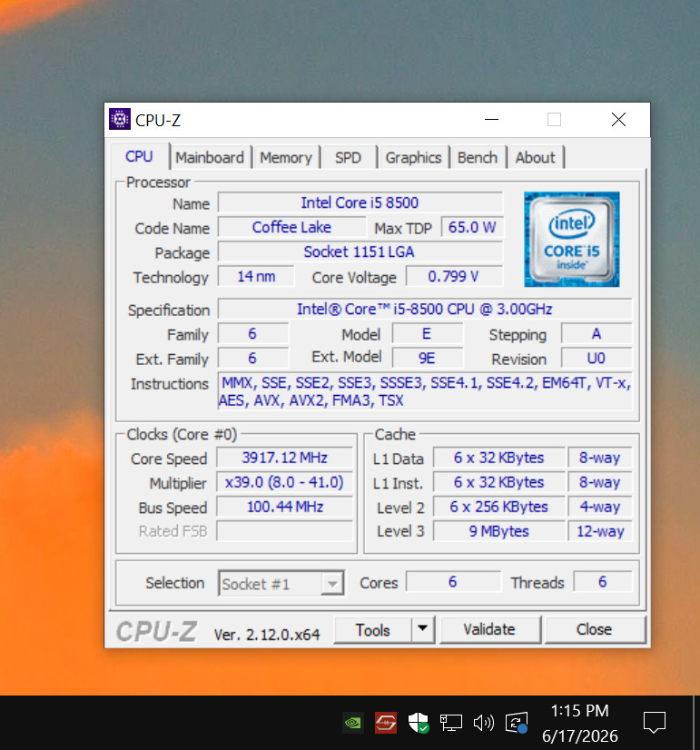Click the taskbar clock showing 1:15 PM
This screenshot has height=750, width=700.
click(579, 723)
